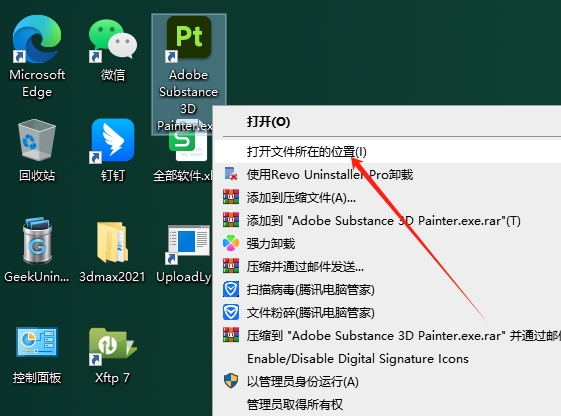The width and height of the screenshot is (561, 416).
Task: Click the 3dmax2021 folder name text
Action: click(x=112, y=276)
